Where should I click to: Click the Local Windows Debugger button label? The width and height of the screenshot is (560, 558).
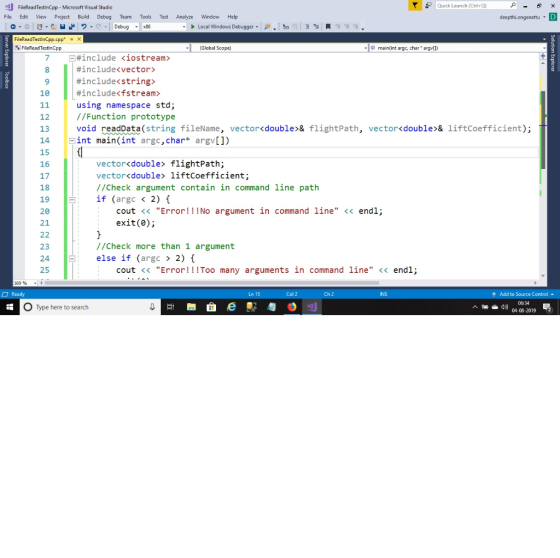tap(225, 27)
